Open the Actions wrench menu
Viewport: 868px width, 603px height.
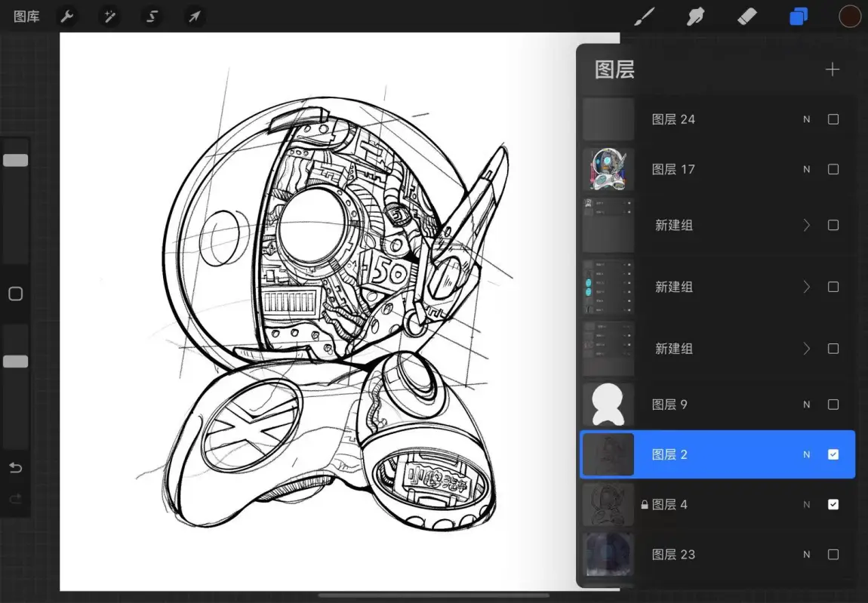click(x=67, y=17)
